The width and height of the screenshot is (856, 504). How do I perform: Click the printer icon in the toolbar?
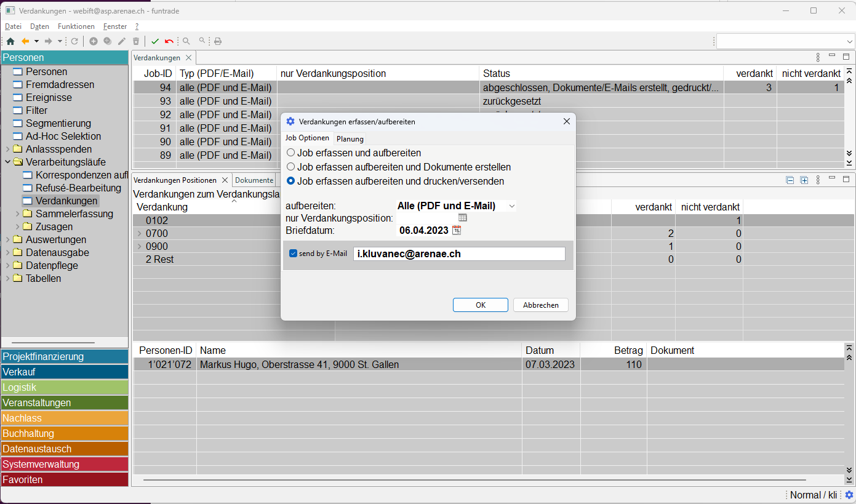(217, 41)
